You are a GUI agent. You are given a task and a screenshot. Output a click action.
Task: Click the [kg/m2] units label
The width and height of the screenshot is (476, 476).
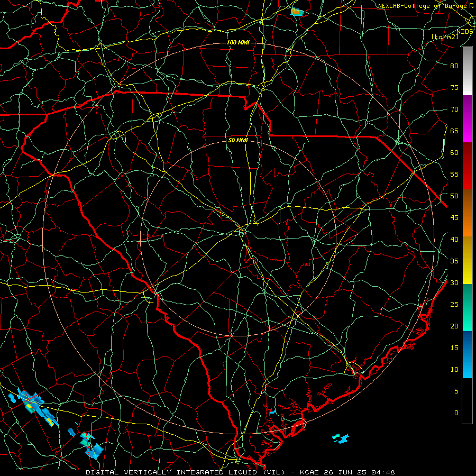point(445,37)
